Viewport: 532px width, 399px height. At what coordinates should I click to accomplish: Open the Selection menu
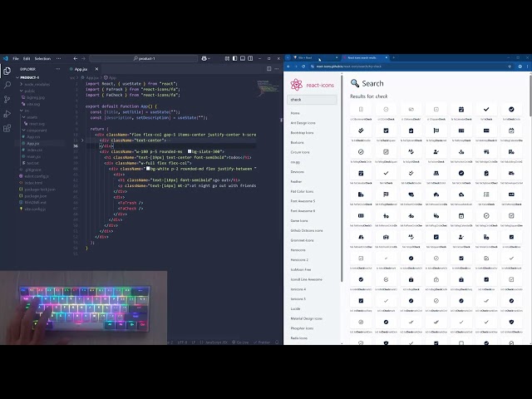click(x=42, y=59)
